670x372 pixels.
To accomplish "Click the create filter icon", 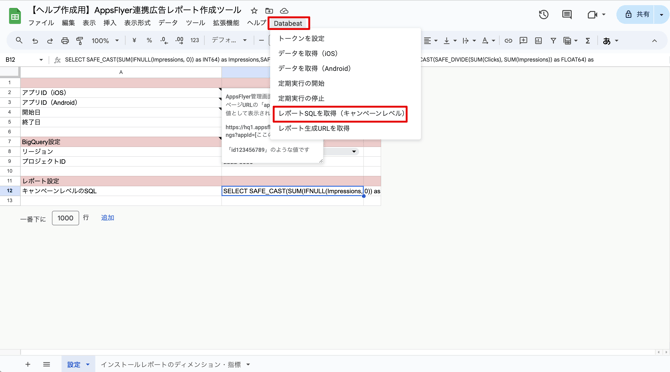I will click(553, 41).
